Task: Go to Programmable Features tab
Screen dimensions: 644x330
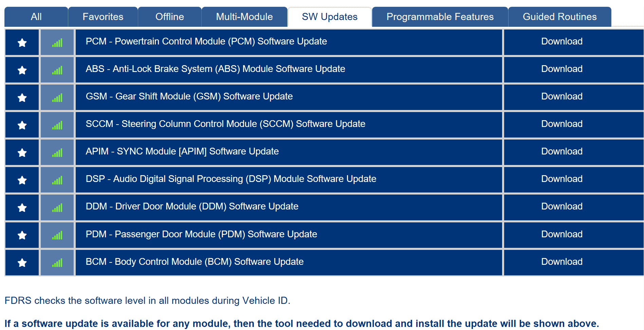Action: pos(440,17)
